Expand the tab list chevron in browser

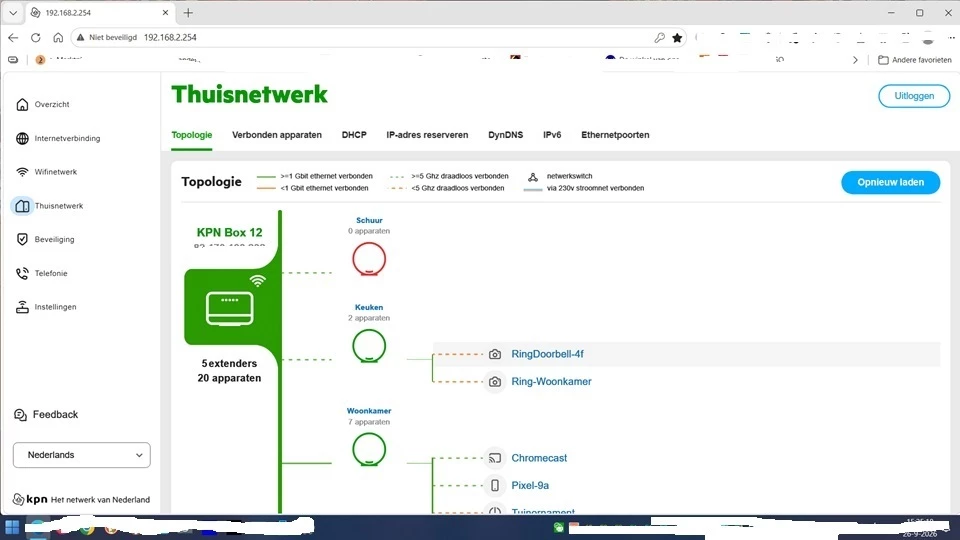13,12
